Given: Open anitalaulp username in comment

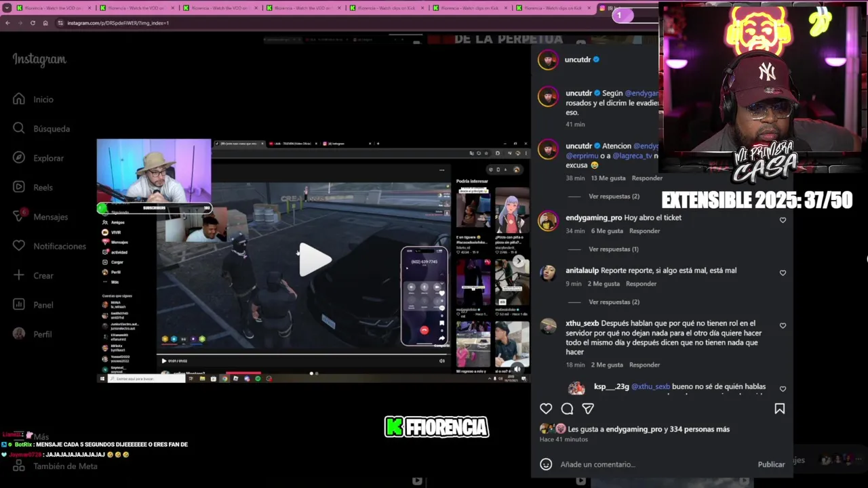Looking at the screenshot, I should pos(582,271).
